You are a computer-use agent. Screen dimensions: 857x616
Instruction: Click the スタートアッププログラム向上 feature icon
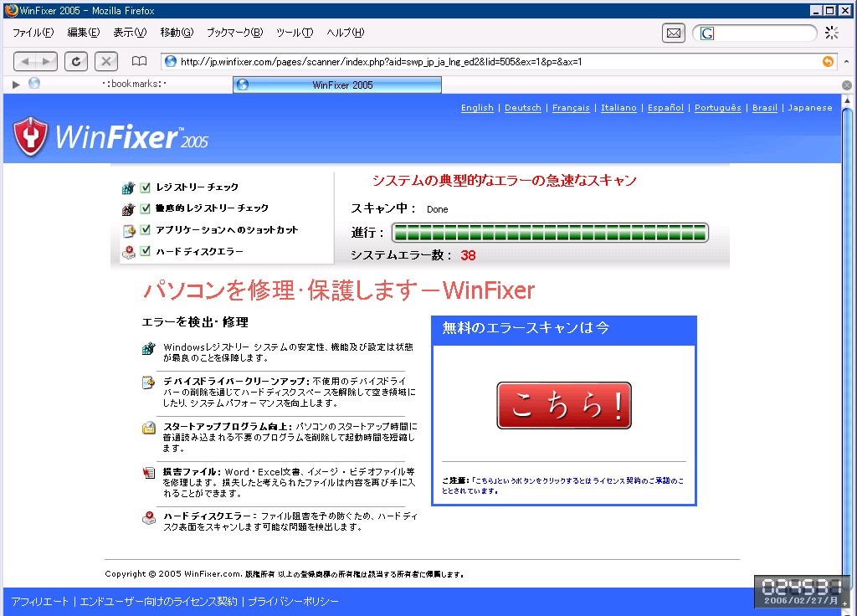pos(149,428)
